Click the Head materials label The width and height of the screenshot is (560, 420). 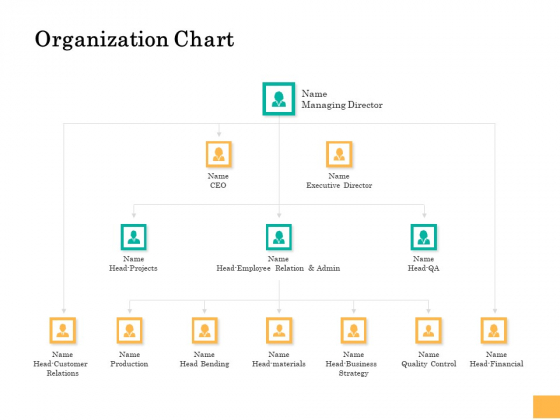(279, 364)
